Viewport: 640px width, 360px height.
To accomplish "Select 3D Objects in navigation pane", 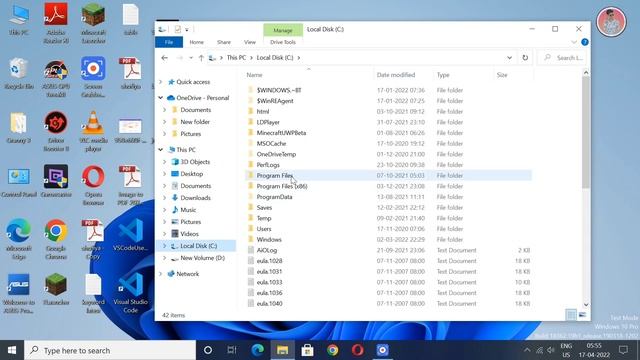I will coord(195,162).
